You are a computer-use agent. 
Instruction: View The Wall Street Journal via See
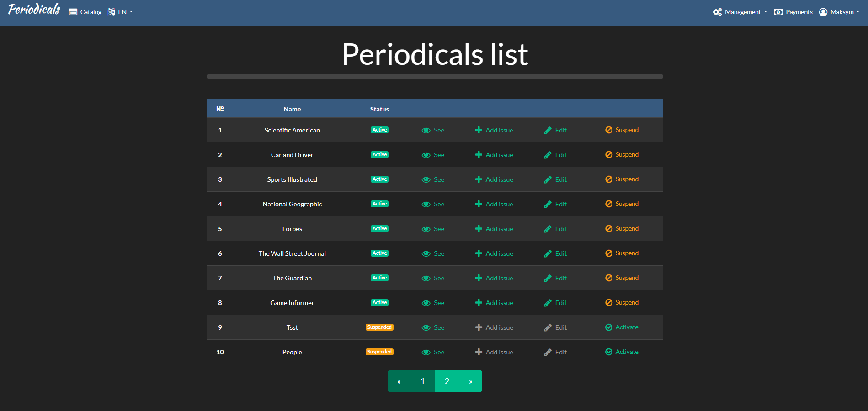pyautogui.click(x=433, y=253)
